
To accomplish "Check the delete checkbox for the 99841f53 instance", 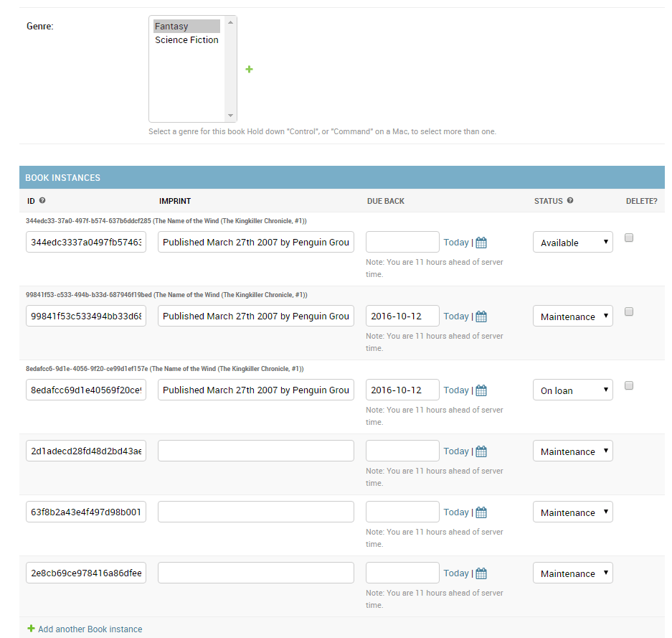I will [x=629, y=311].
